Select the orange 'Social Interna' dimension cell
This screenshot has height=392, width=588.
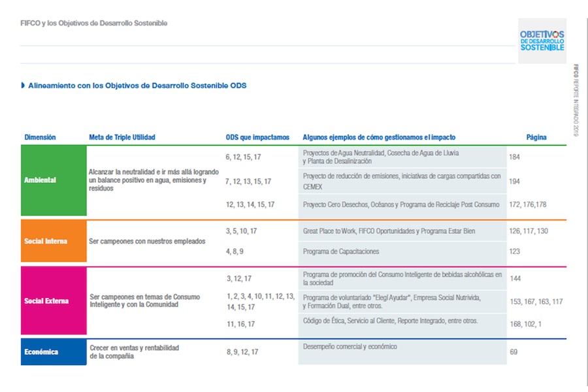[54, 241]
